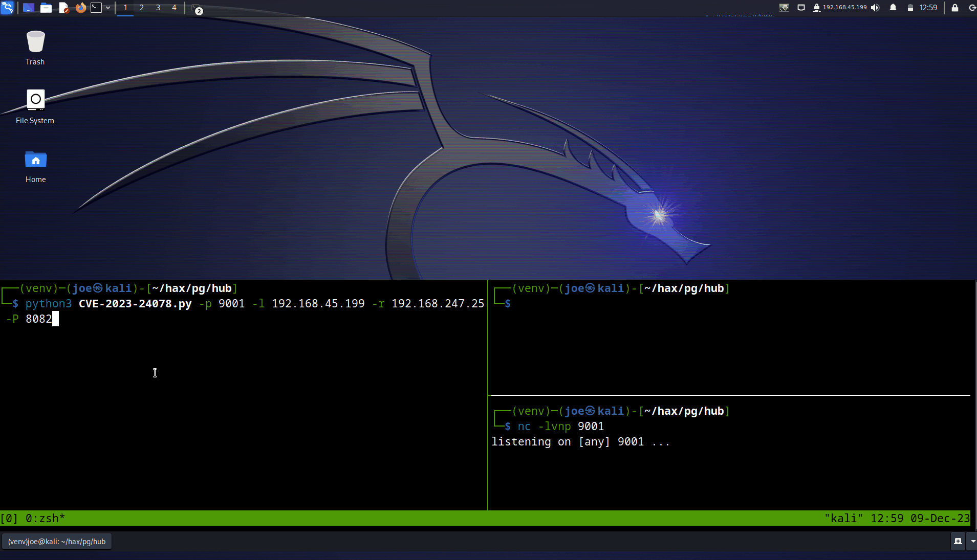Lock the screen with the padlock icon
The image size is (977, 560).
(x=955, y=8)
